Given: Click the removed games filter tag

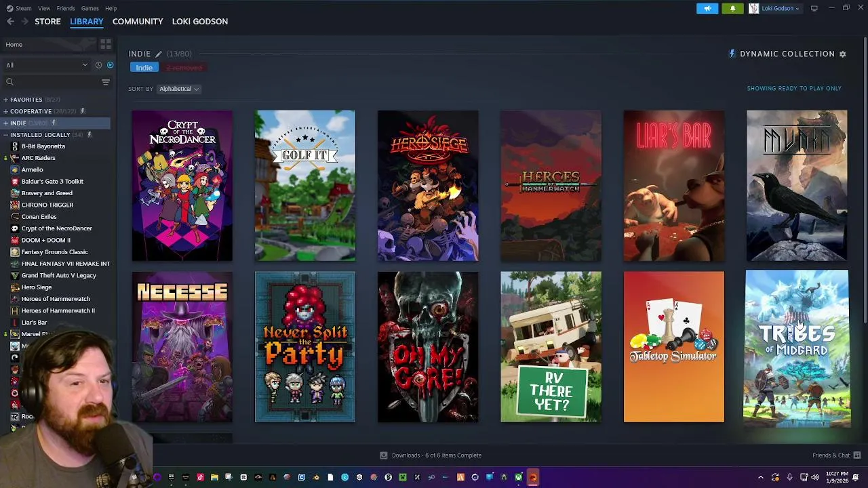Looking at the screenshot, I should coord(184,68).
